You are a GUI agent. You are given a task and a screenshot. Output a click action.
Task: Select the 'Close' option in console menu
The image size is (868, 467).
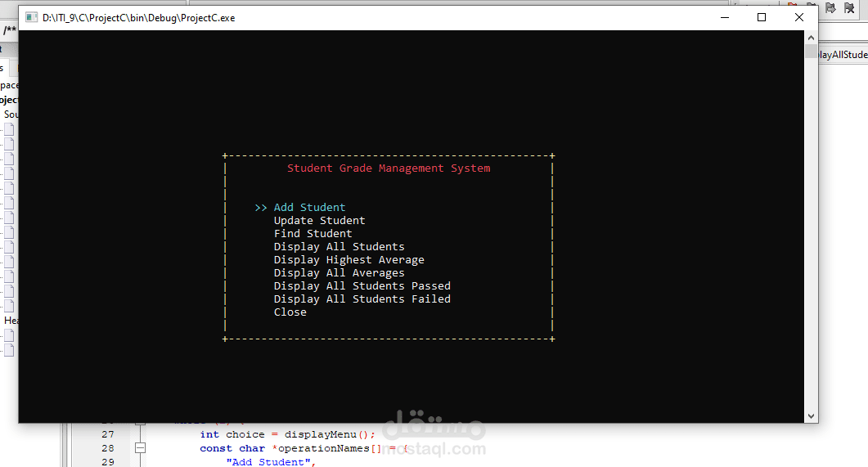click(x=290, y=312)
